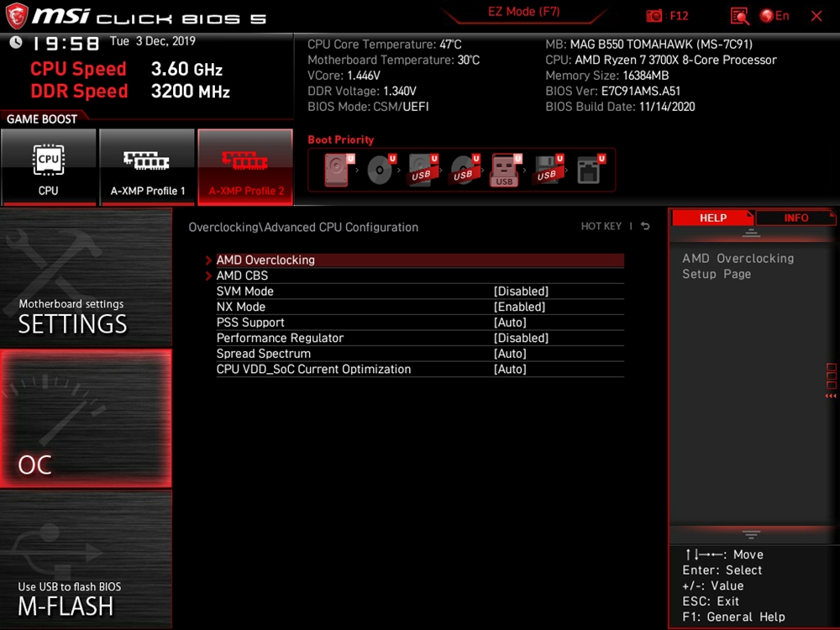Click the CPU Speed 3.60 GHz readout

(127, 69)
